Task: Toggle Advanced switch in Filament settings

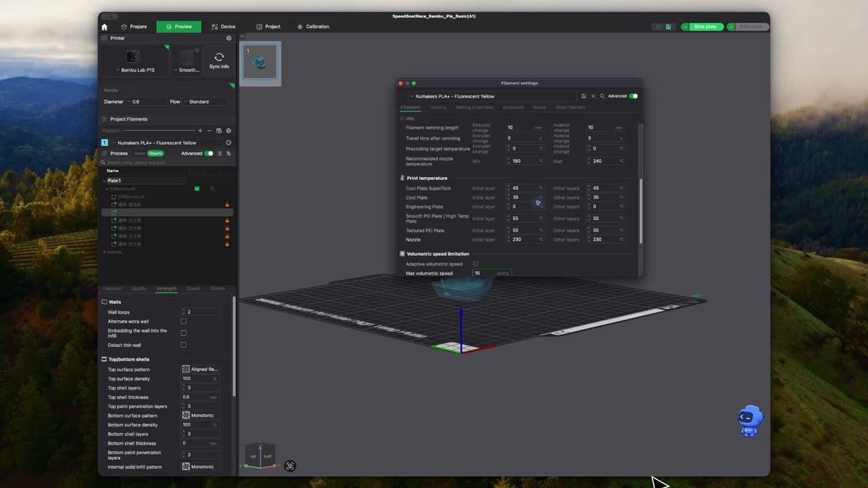Action: point(634,95)
